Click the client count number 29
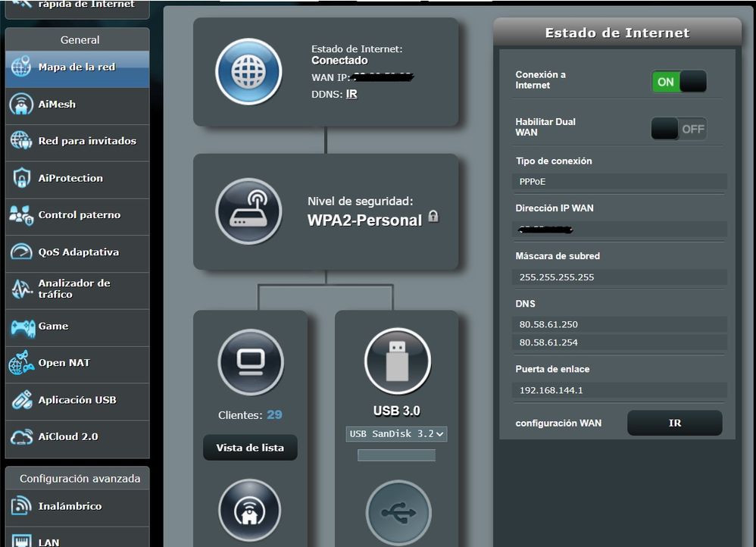Image resolution: width=756 pixels, height=547 pixels. click(274, 414)
